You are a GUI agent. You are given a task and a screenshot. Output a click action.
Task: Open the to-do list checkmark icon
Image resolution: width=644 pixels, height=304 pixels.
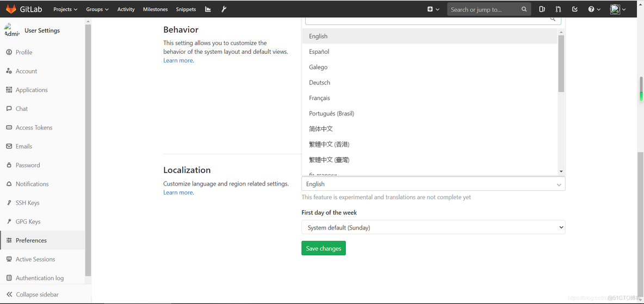tap(575, 9)
